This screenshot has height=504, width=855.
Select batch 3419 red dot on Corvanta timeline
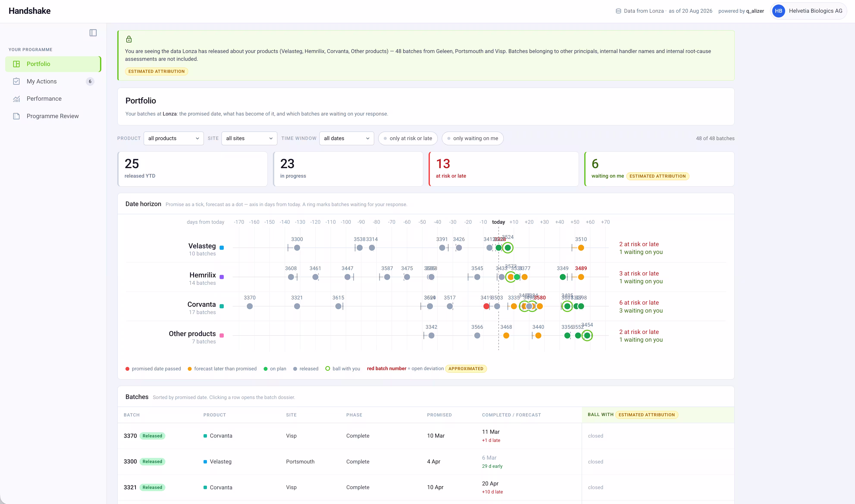pos(486,306)
